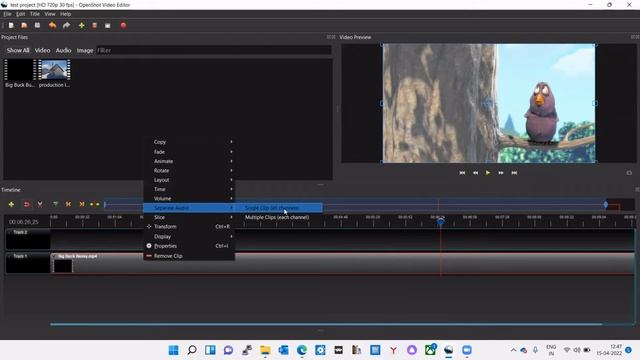This screenshot has height=360, width=640.
Task: Click the snapshot icon beside the preview controls
Action: [x=629, y=173]
